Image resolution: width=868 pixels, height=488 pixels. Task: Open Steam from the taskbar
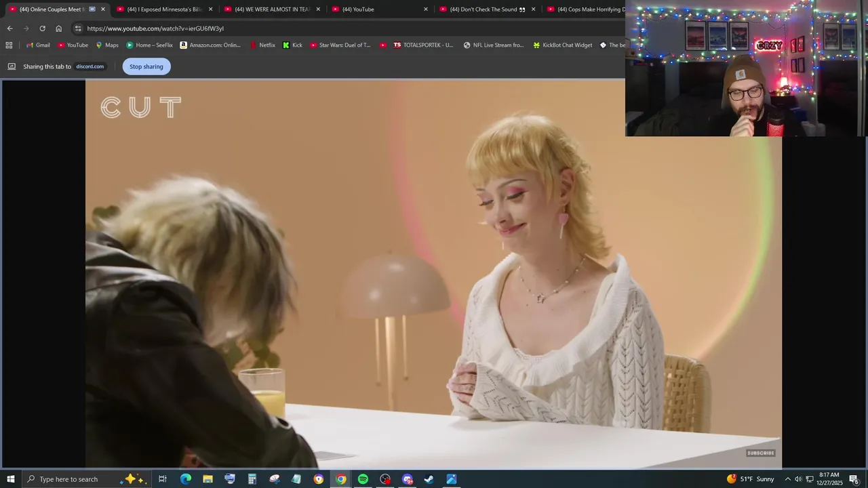(x=429, y=479)
